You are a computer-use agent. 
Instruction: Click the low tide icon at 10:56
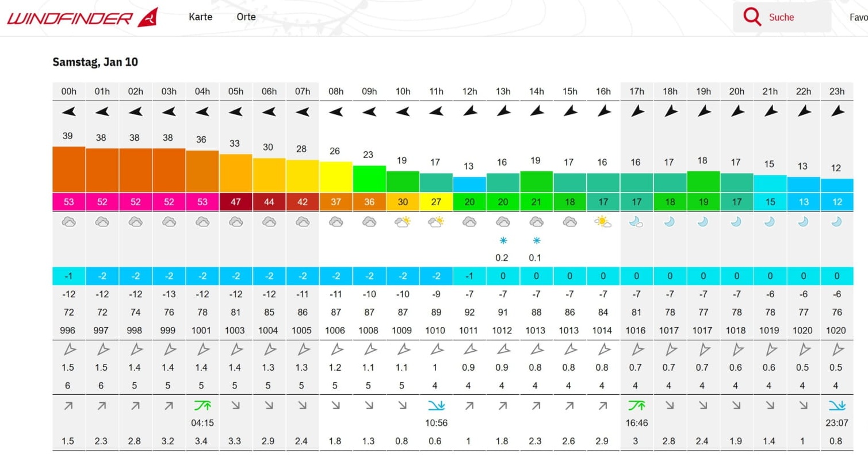(x=435, y=406)
